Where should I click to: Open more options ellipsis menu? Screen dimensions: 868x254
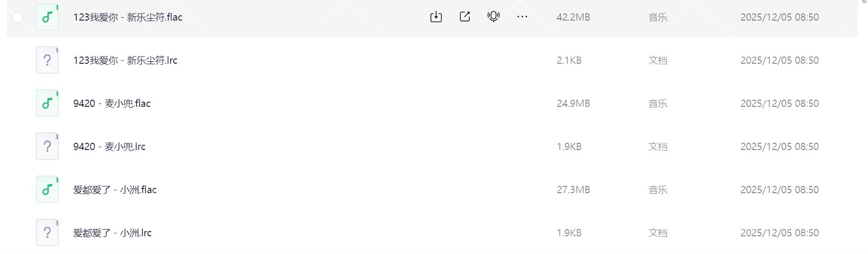click(522, 17)
